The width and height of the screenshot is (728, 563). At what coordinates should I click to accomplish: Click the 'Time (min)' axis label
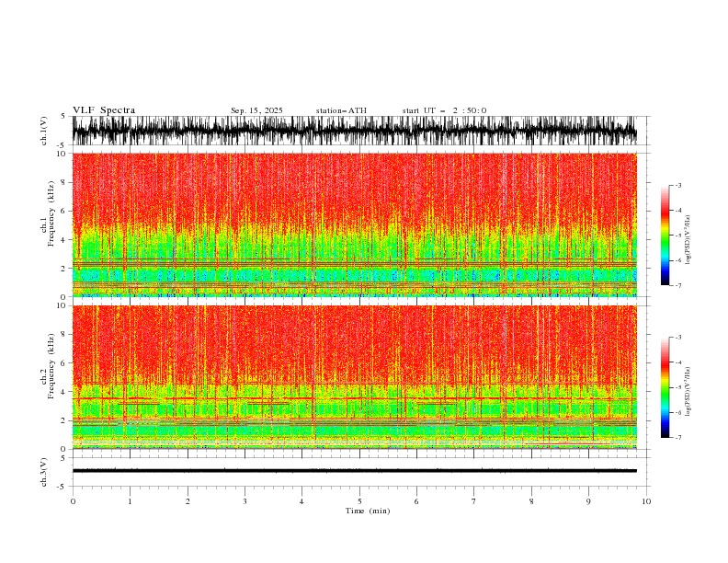(x=368, y=511)
